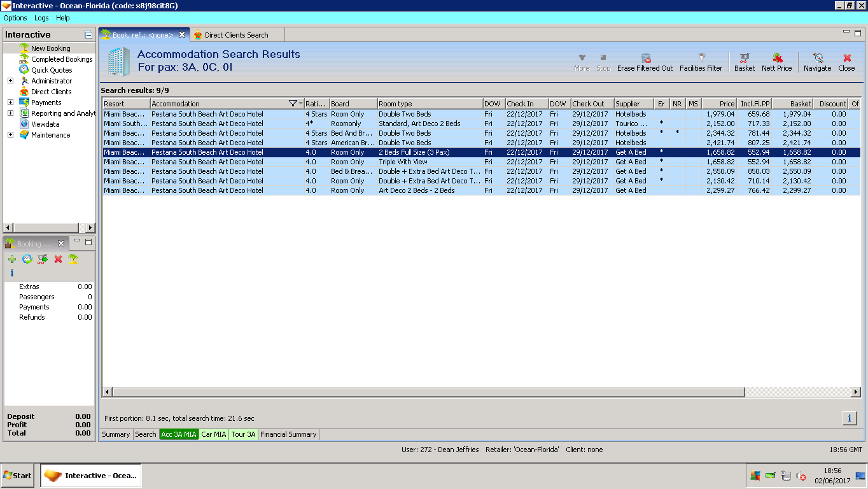868x489 pixels.
Task: Click the blue info icon in Booking panel
Action: coord(11,273)
